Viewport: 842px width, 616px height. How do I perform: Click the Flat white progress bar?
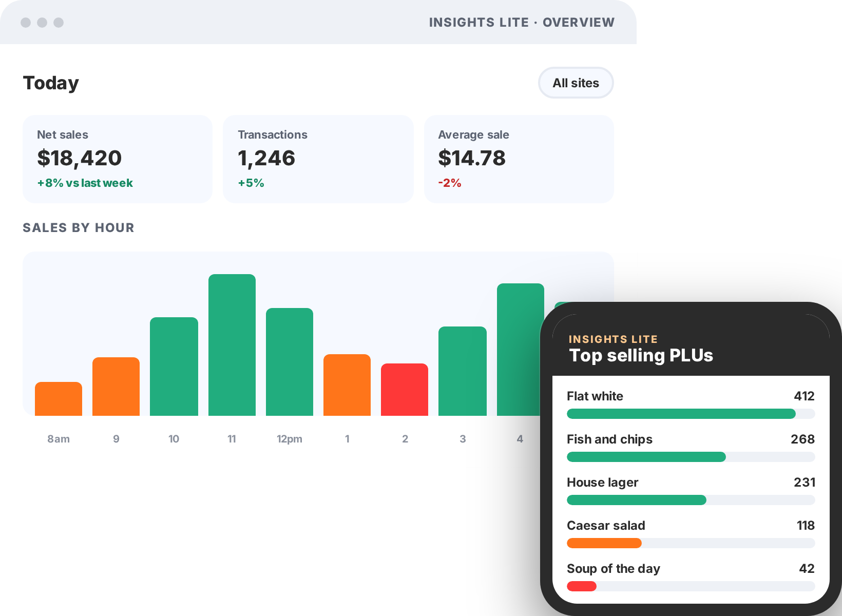pos(691,414)
